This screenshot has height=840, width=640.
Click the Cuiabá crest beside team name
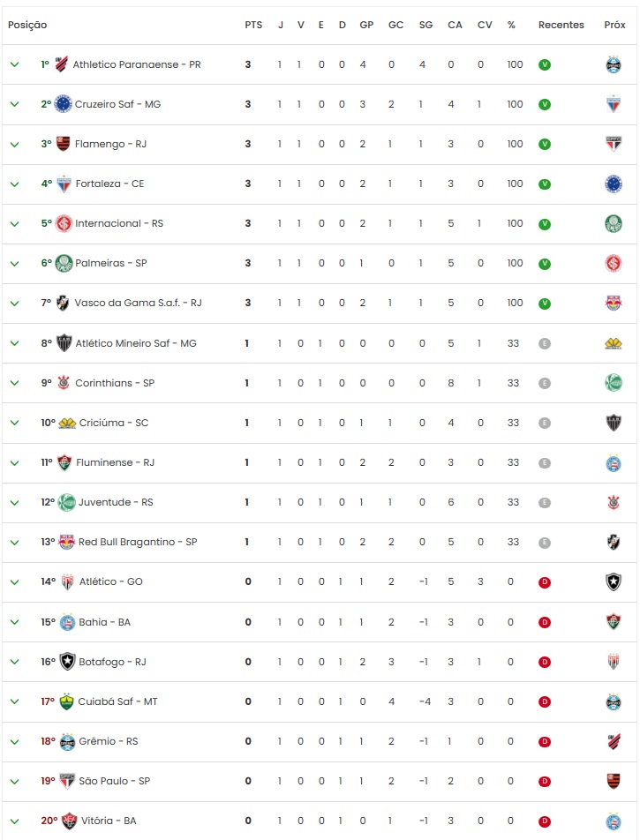(x=64, y=701)
